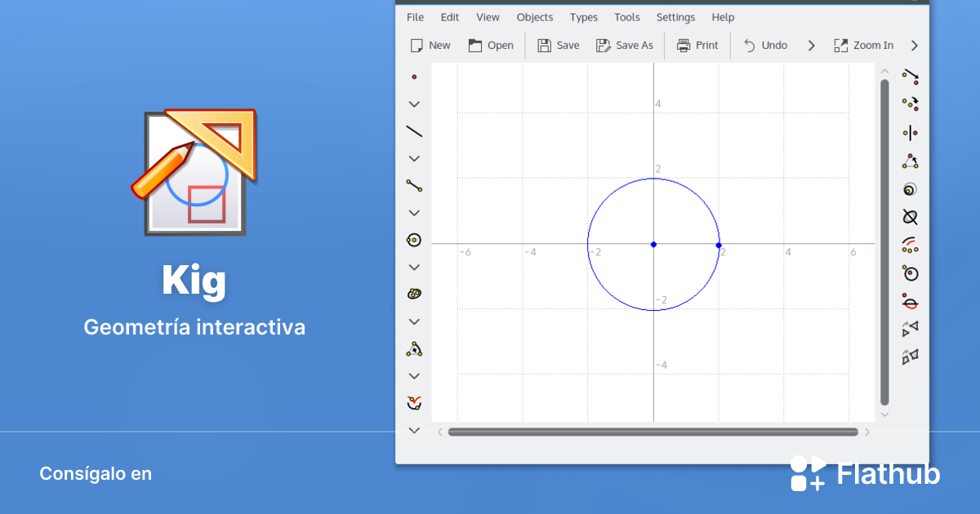Open the Settings menu
The image size is (980, 514).
[x=675, y=17]
